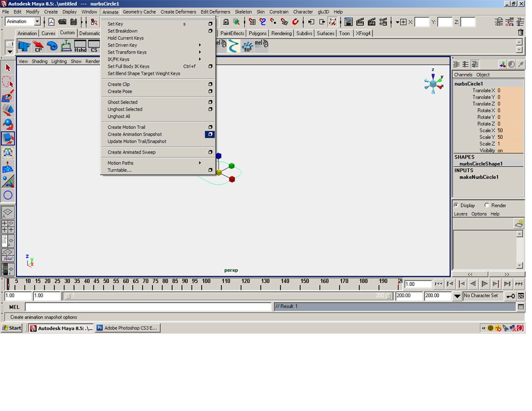Select the Display radio button
This screenshot has height=411, width=532.
pos(456,205)
